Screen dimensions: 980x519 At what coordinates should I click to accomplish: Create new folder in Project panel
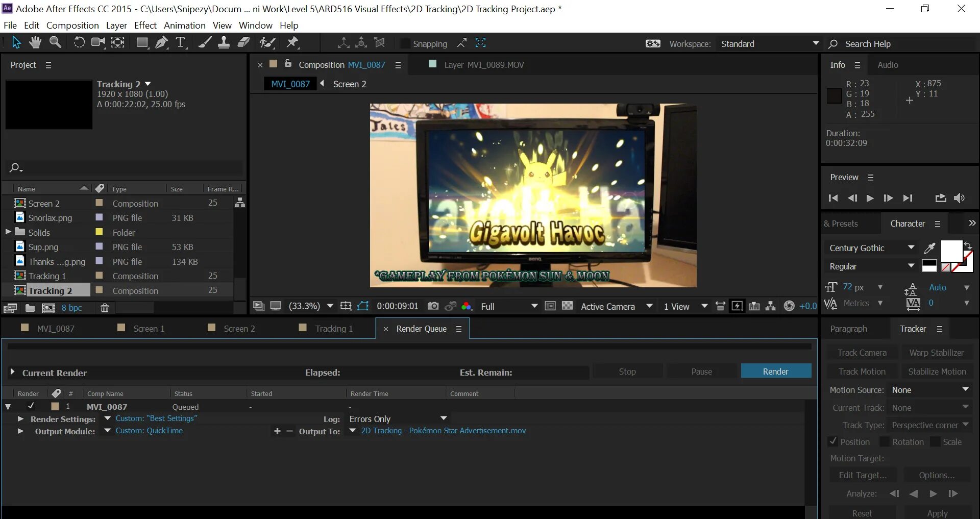point(30,308)
